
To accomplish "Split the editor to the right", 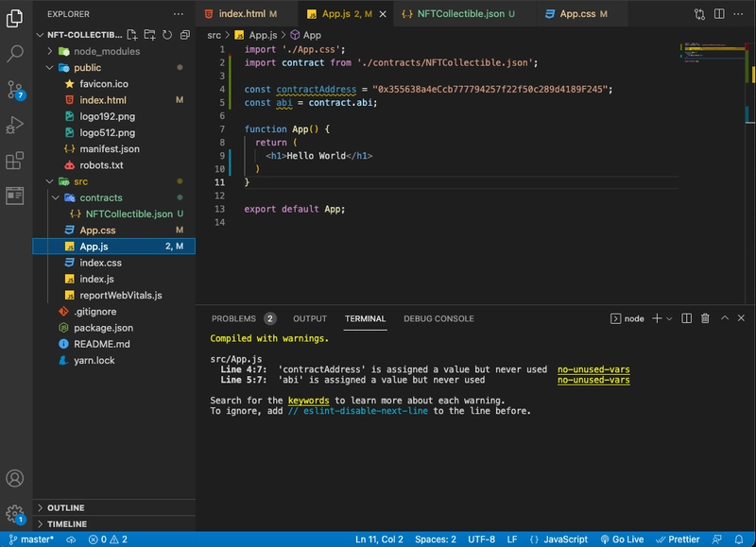I will point(719,14).
